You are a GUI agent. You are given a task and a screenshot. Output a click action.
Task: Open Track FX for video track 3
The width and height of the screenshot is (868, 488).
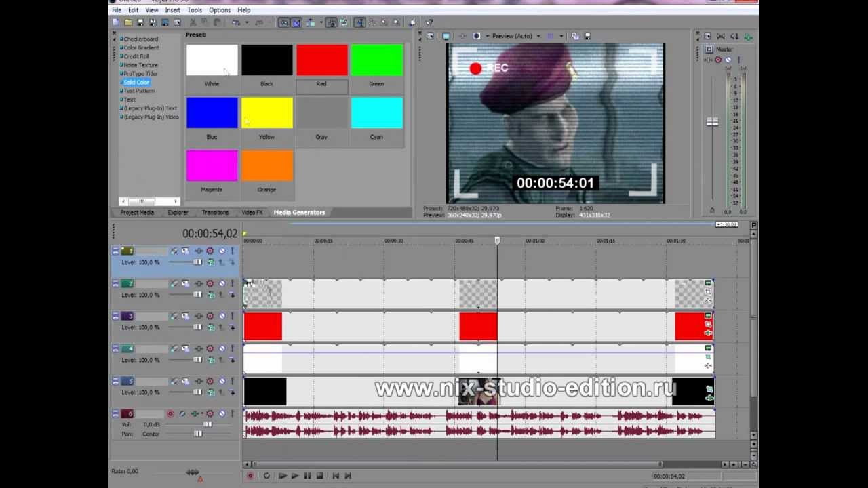(199, 316)
